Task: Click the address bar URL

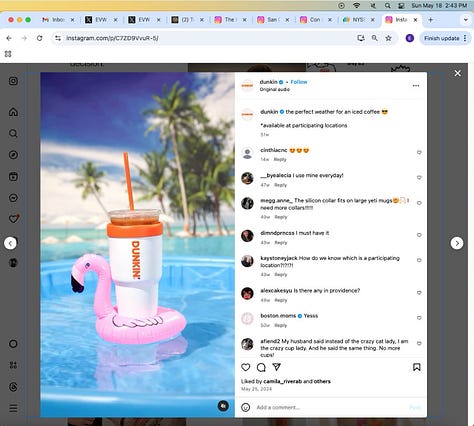Action: [x=112, y=38]
